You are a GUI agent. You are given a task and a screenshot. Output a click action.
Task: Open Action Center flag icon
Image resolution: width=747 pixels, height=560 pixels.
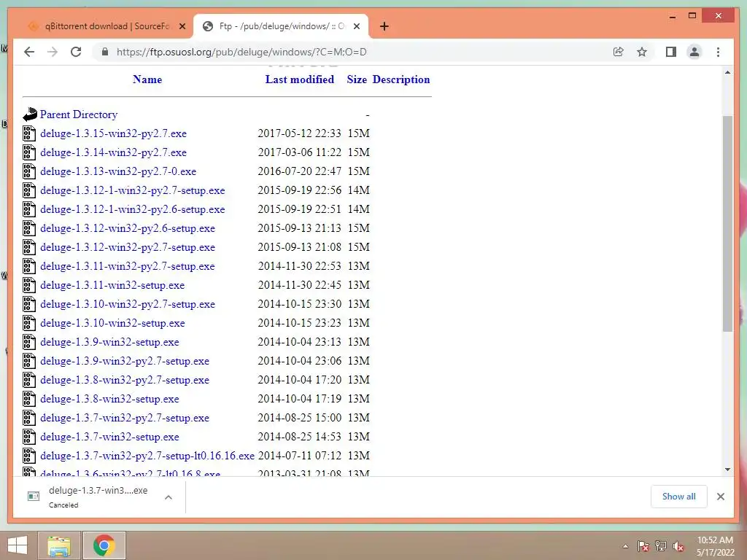tap(643, 546)
